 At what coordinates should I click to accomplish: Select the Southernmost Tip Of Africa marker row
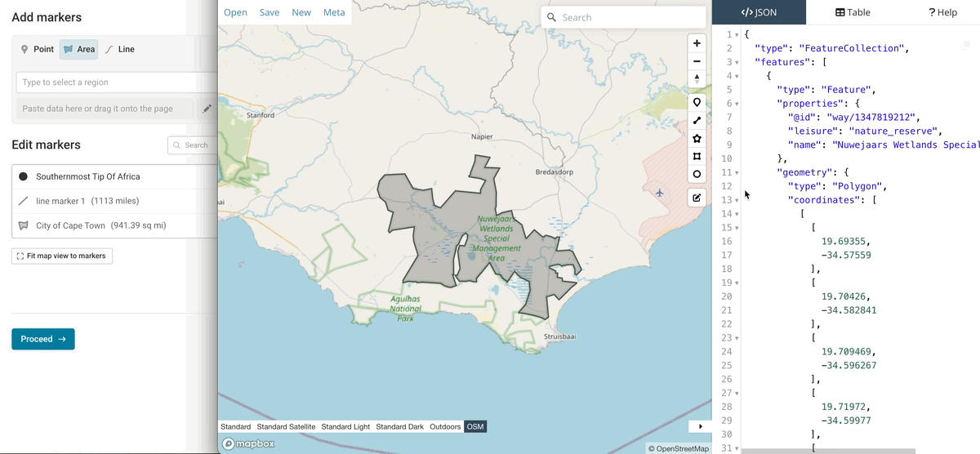click(x=114, y=176)
